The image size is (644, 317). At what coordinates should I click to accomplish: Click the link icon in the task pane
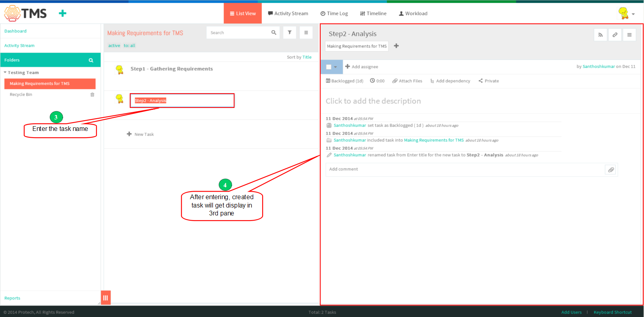pyautogui.click(x=615, y=35)
